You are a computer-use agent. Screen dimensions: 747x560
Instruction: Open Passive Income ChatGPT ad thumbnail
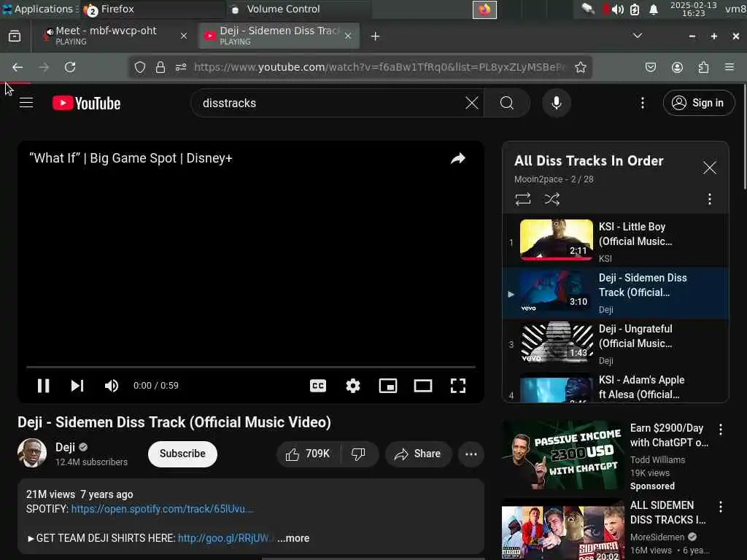click(x=562, y=456)
